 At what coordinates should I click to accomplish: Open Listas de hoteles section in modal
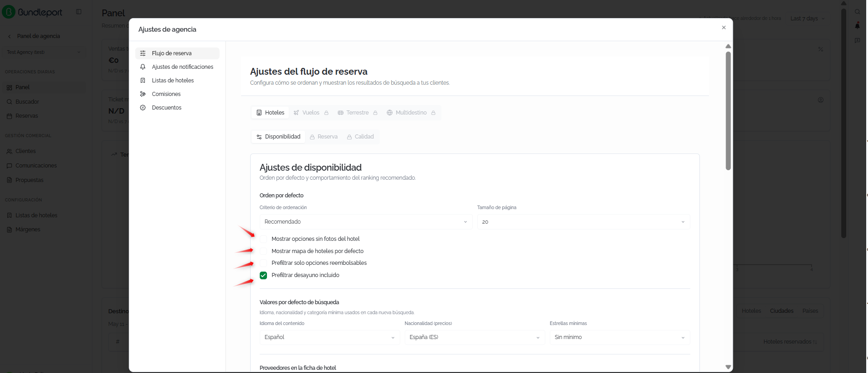coord(177,81)
